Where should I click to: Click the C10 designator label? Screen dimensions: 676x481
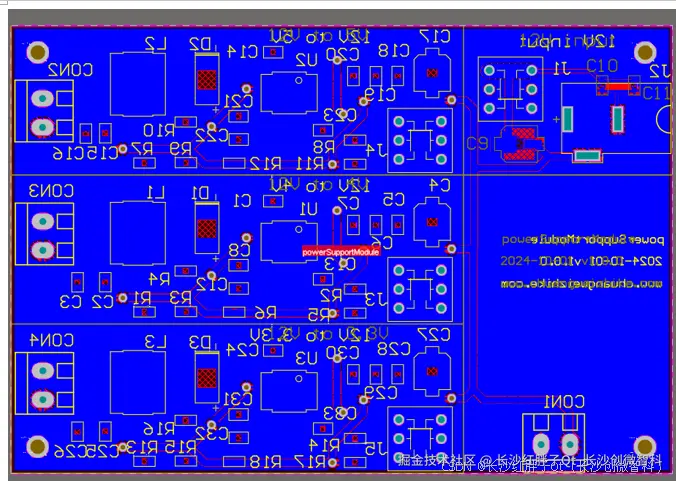[x=602, y=66]
